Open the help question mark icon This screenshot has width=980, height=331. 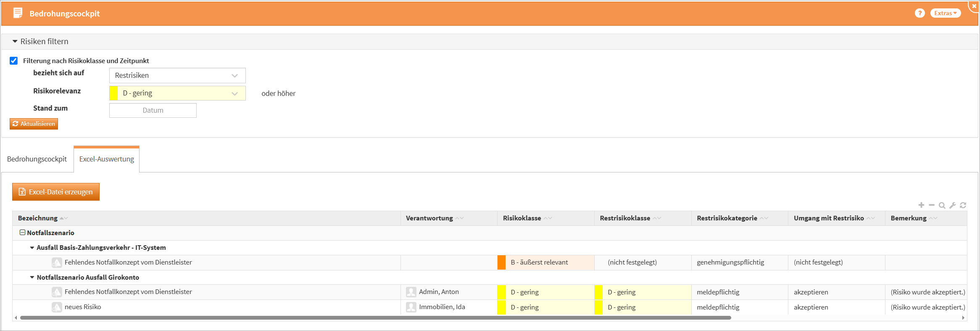919,13
